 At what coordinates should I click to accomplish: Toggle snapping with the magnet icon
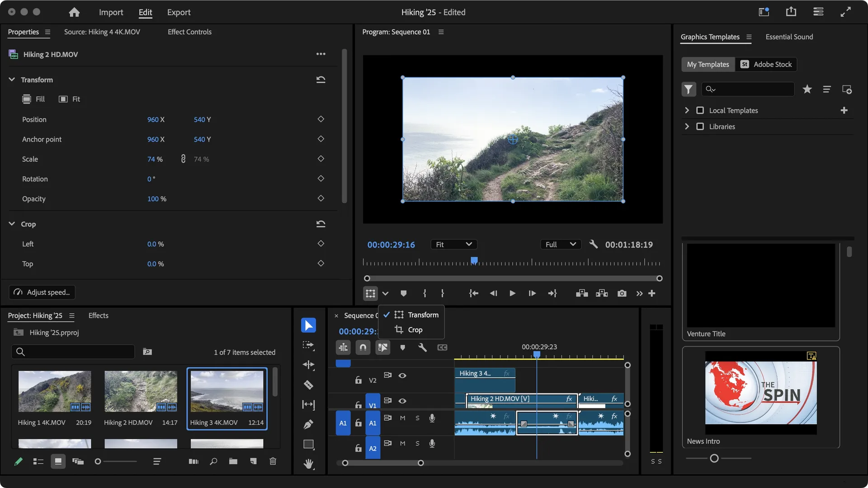point(362,347)
